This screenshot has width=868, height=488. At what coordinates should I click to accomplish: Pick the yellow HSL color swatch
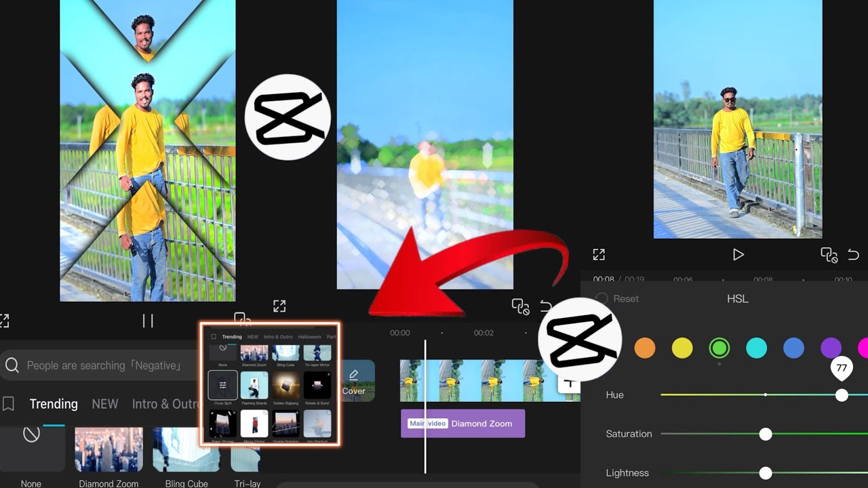682,348
